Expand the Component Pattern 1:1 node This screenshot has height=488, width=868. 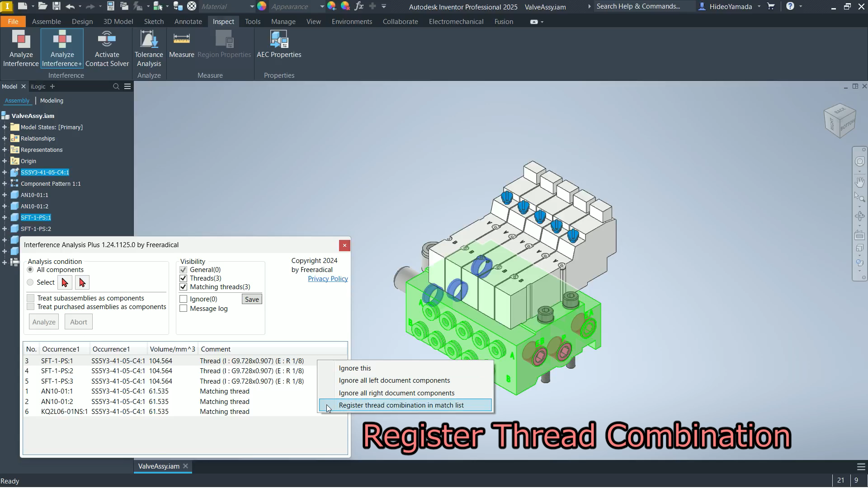tap(5, 184)
